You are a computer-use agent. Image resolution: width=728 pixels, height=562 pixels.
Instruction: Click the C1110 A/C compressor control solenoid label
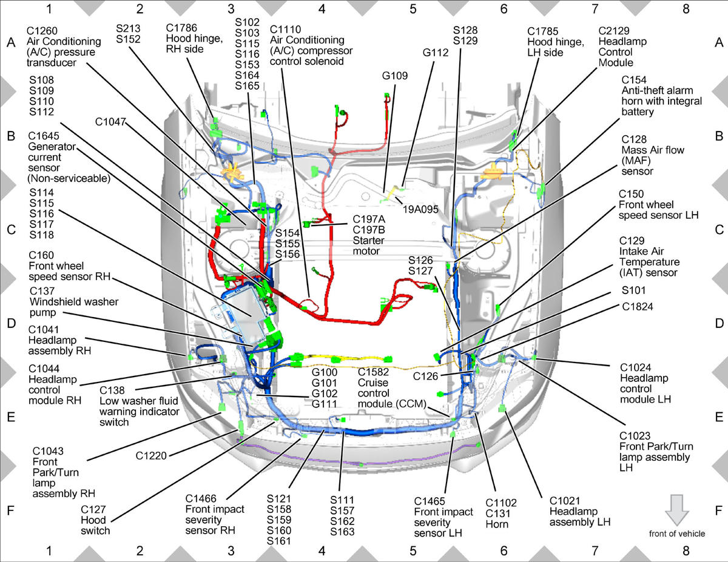(x=311, y=45)
